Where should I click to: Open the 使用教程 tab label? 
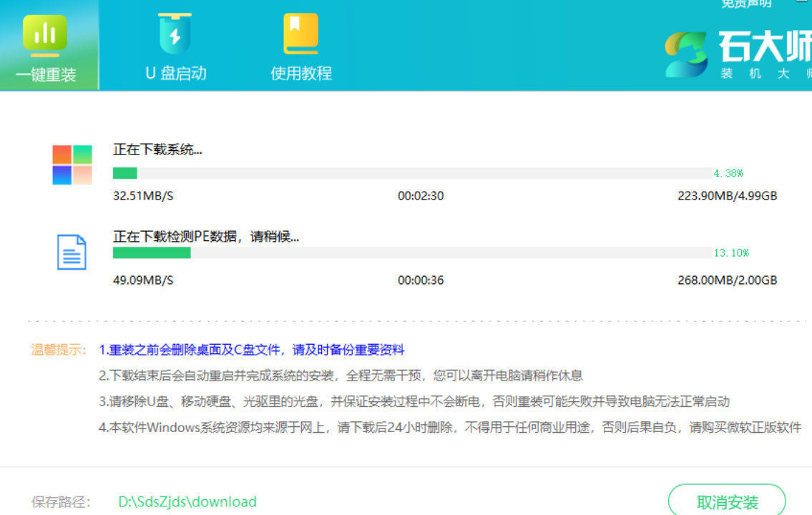(300, 73)
